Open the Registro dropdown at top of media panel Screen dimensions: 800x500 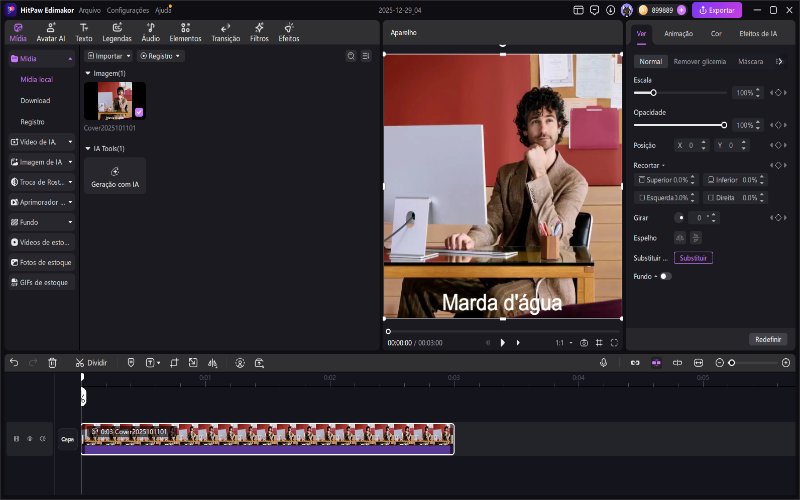pos(160,56)
